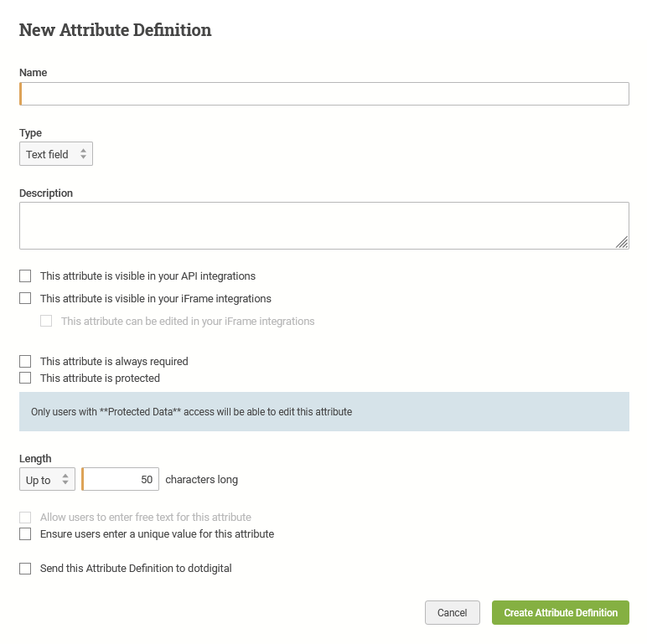Mark attribute as always required

point(25,361)
